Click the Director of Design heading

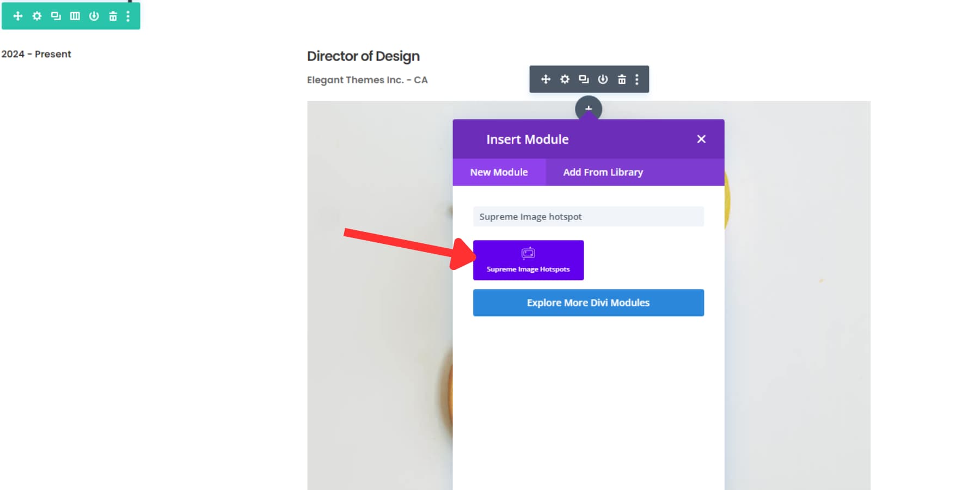pyautogui.click(x=363, y=56)
